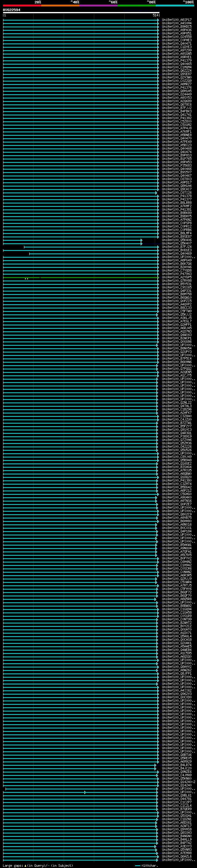The height and width of the screenshot is (868, 197).
Task: Click hit label UniRef100_Q14240-2
Action: click(179, 782)
